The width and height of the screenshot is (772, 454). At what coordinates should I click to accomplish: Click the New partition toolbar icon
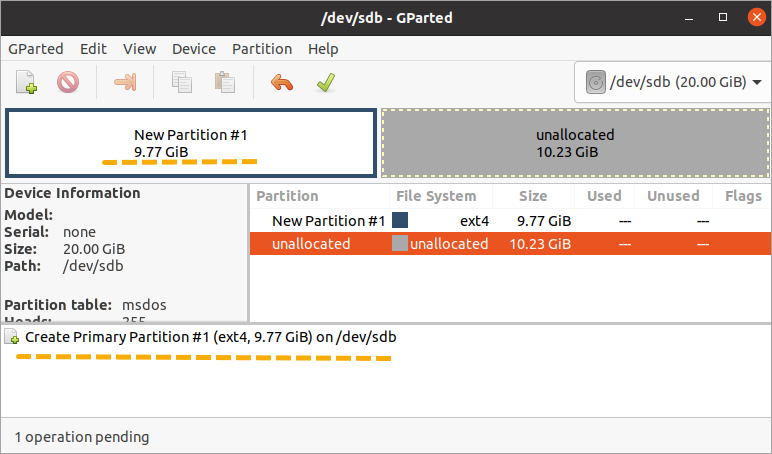26,82
